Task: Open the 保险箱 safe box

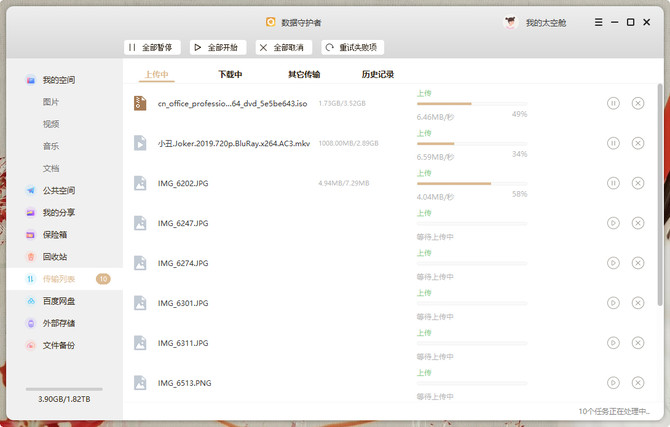Action: click(x=54, y=235)
